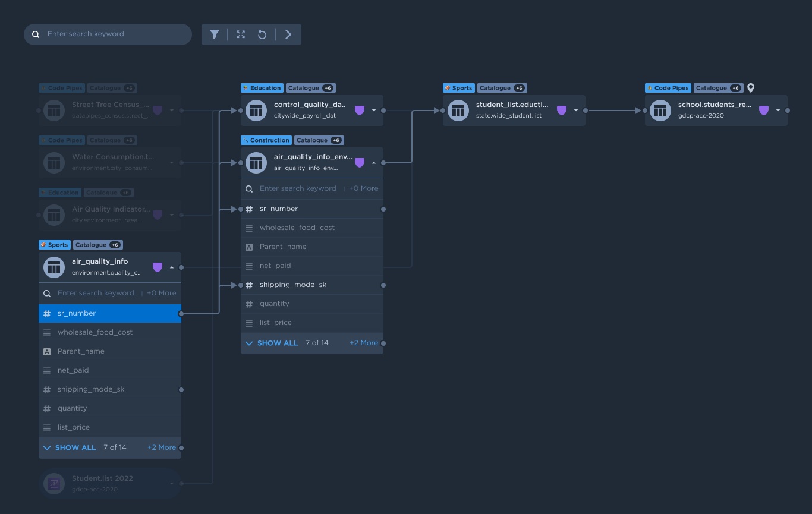The width and height of the screenshot is (812, 514).
Task: Click the filter funnel icon in toolbar
Action: point(215,34)
